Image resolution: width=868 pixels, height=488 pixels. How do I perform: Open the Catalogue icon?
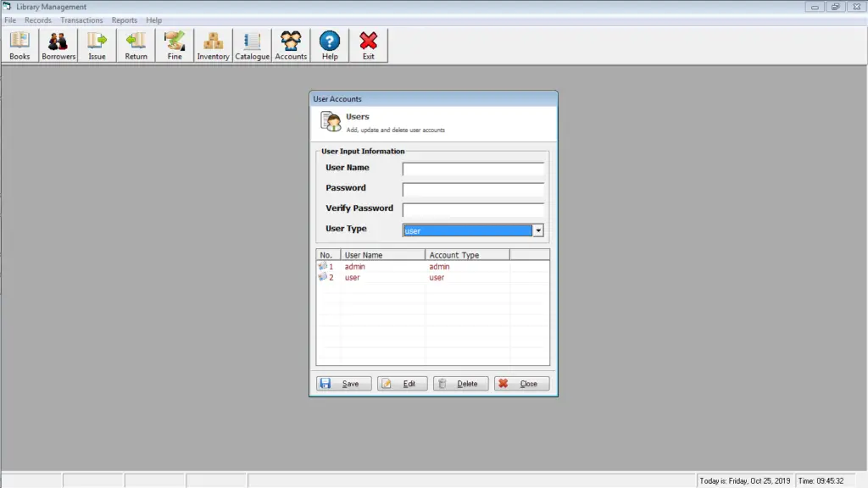pos(251,44)
